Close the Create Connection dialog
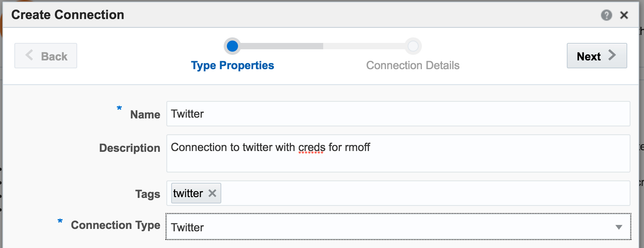 [x=624, y=15]
